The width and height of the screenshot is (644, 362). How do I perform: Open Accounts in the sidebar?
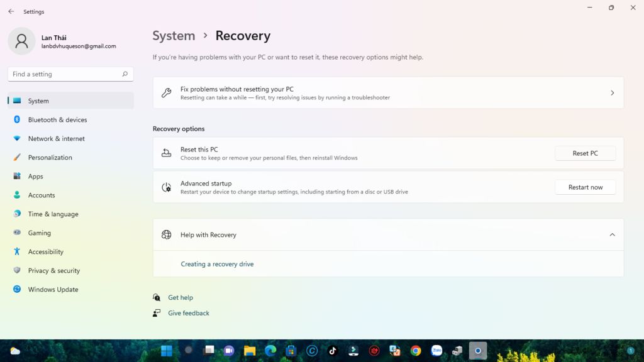[x=70, y=195]
